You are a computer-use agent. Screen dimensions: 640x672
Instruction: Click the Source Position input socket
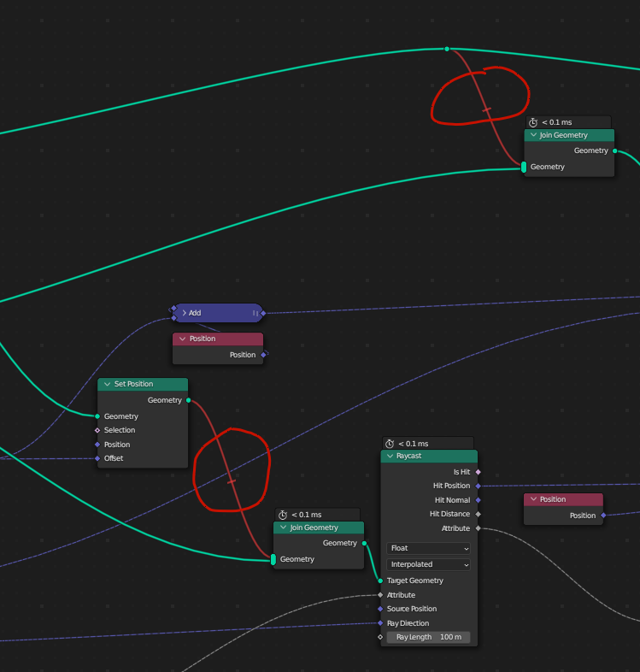pyautogui.click(x=380, y=609)
